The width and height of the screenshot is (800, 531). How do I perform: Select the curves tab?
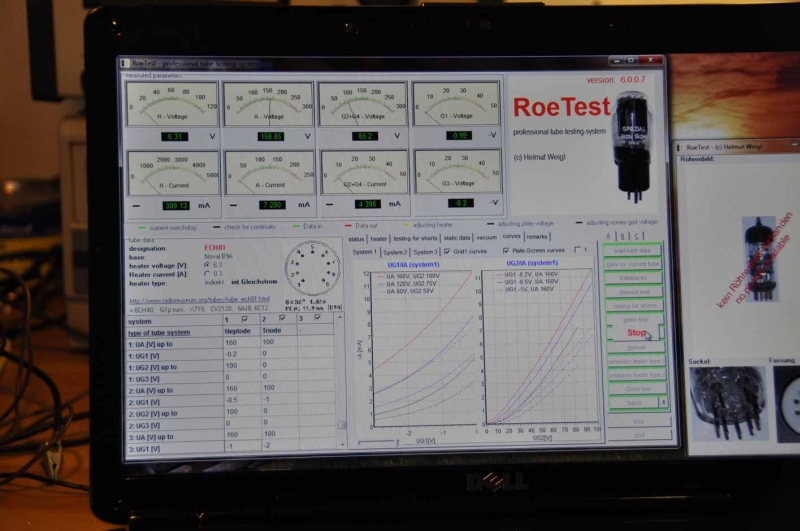[x=511, y=236]
